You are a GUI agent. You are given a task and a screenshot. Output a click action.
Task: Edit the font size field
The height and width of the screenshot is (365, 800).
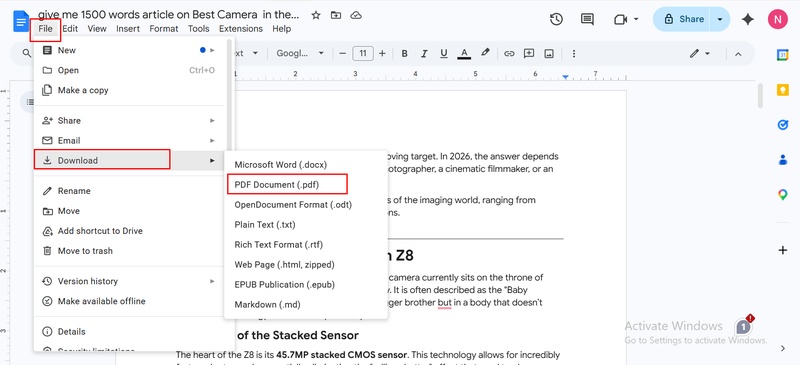tap(363, 53)
